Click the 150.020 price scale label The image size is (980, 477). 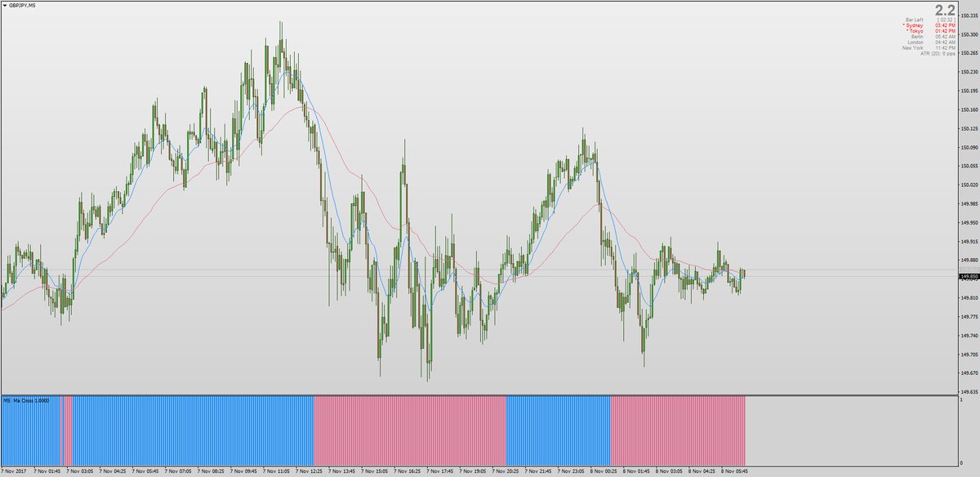click(x=969, y=185)
